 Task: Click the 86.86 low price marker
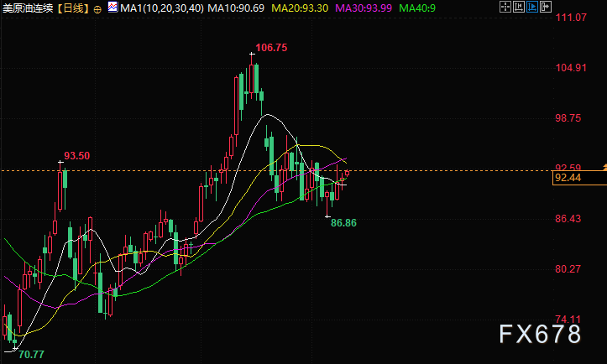[x=343, y=223]
